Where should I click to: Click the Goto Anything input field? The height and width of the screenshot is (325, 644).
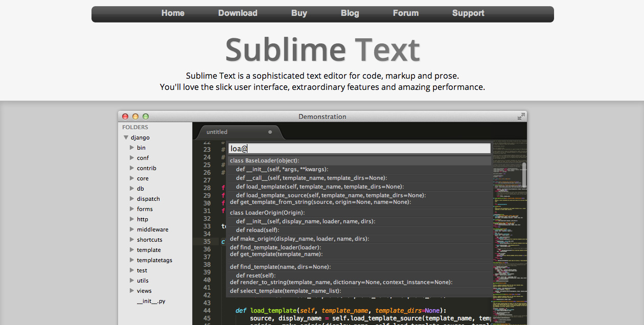click(359, 149)
